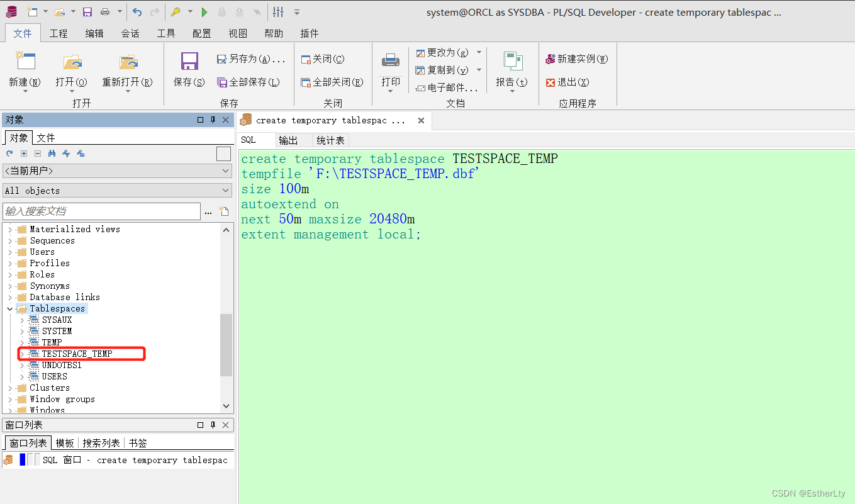Open the 当前用户 user dropdown
This screenshot has width=855, height=504.
[x=226, y=171]
